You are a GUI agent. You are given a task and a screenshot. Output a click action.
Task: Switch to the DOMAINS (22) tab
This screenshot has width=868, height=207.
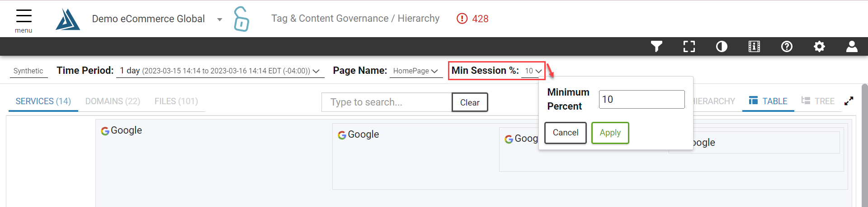tap(113, 101)
